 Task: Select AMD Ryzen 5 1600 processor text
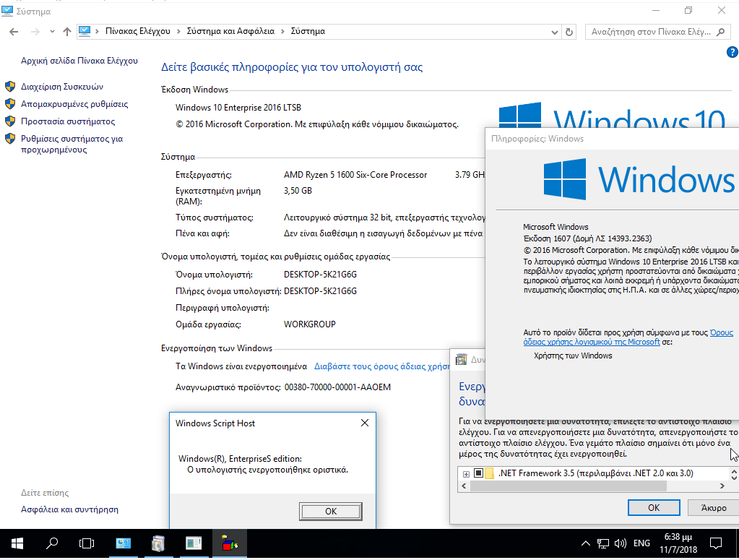click(x=355, y=175)
